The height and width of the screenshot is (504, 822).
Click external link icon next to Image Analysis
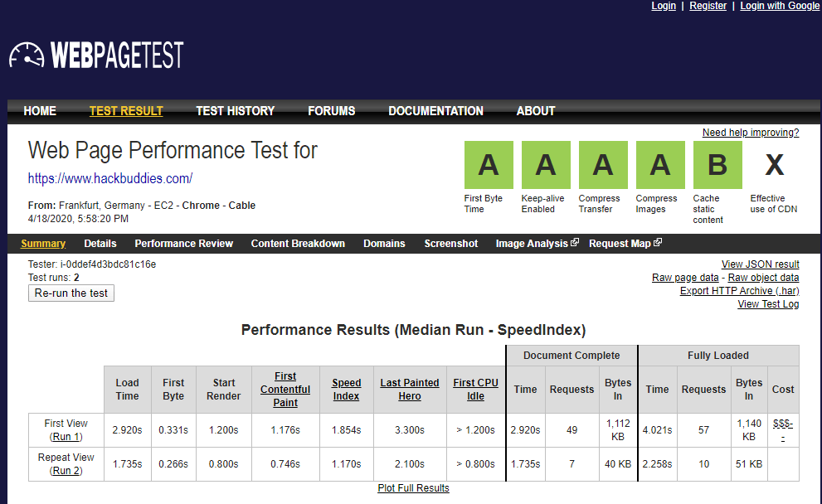[575, 242]
